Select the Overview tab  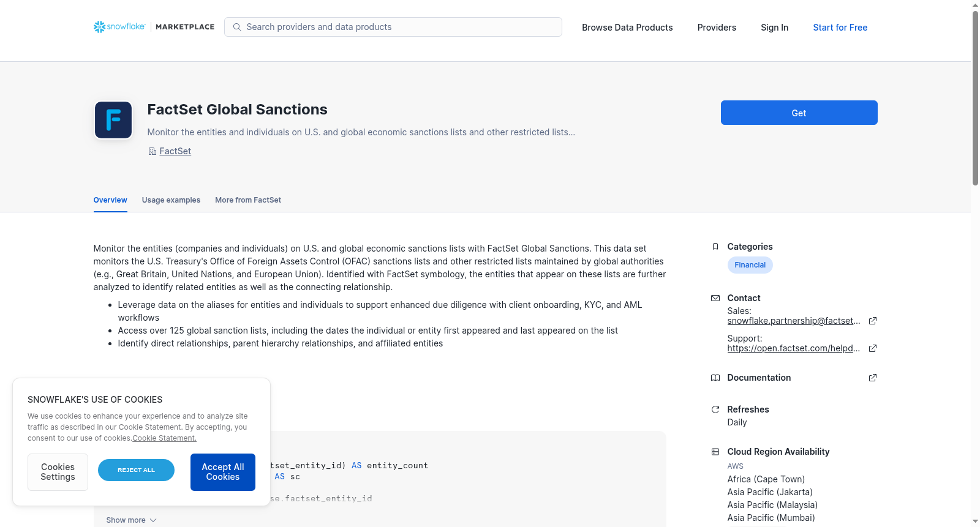coord(110,200)
